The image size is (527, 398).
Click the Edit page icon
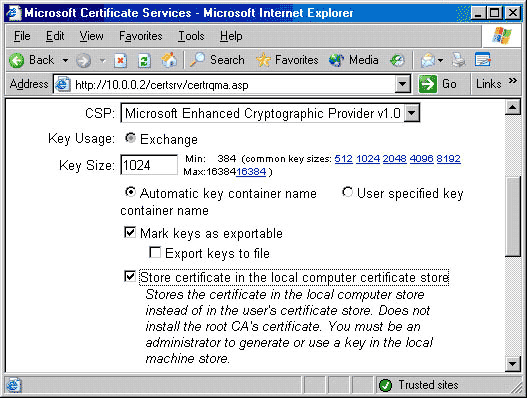pyautogui.click(x=483, y=60)
